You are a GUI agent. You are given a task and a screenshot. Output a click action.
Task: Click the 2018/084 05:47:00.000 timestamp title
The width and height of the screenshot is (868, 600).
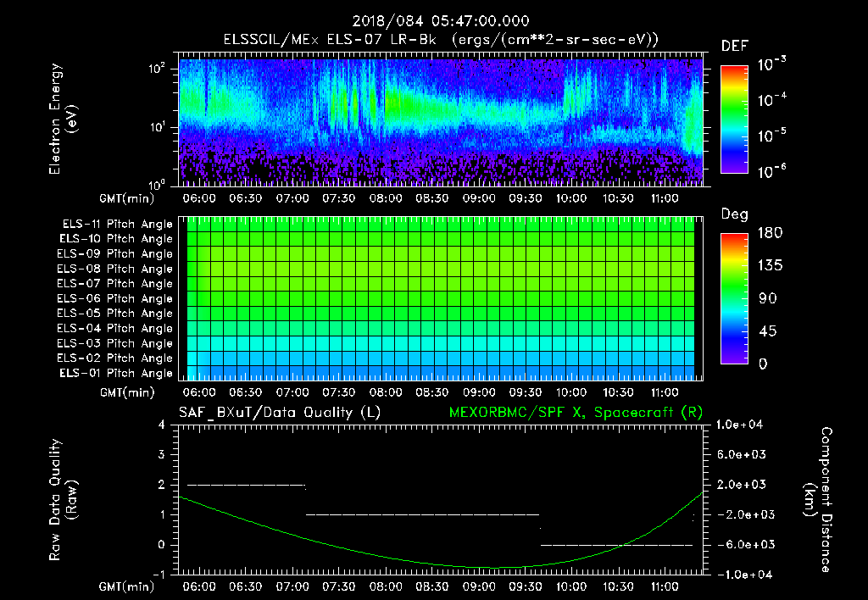click(440, 22)
